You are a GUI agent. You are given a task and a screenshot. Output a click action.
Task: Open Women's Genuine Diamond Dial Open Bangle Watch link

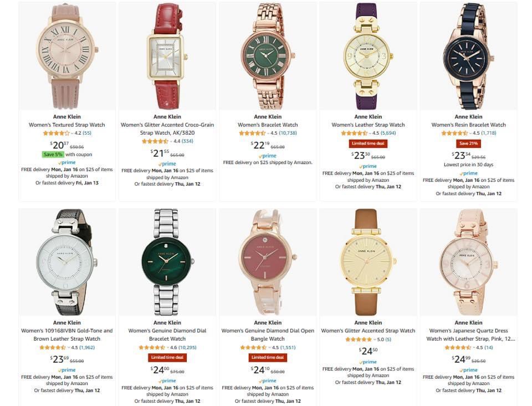pos(268,335)
